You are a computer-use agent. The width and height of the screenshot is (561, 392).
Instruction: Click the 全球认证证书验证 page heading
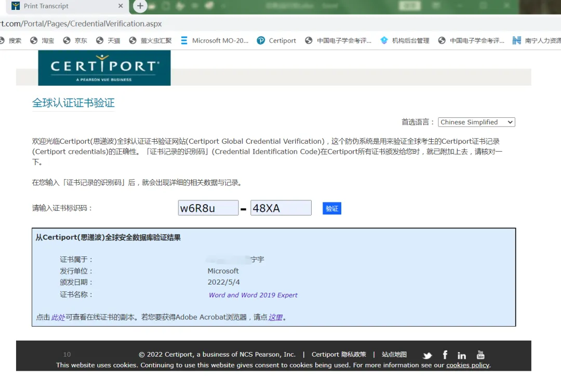point(73,103)
